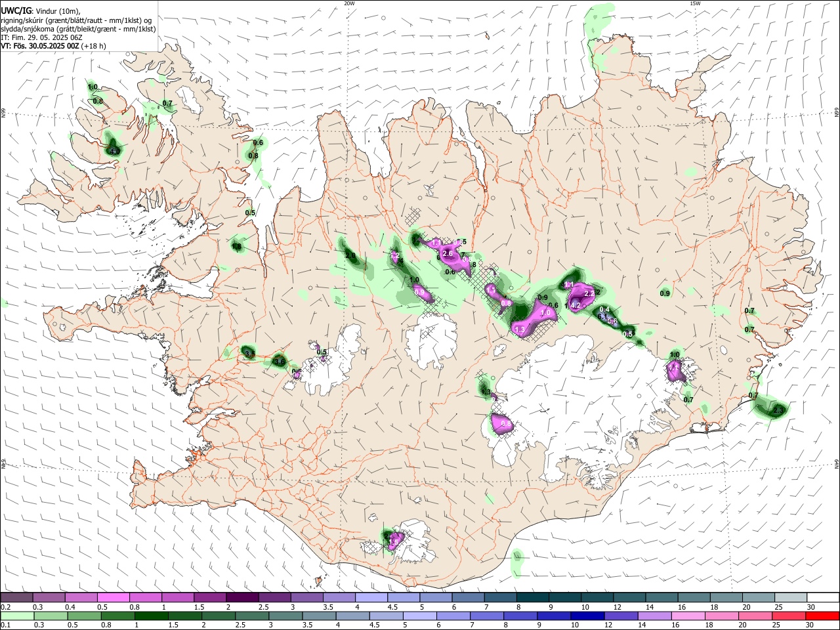This screenshot has height=630, width=840.
Task: Pick the lower-row pink swatch between 18 and 20
Action: pos(722,616)
